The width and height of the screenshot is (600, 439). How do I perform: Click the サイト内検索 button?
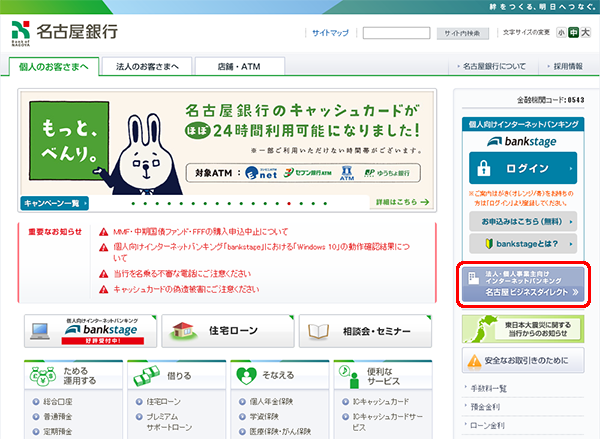click(x=463, y=33)
